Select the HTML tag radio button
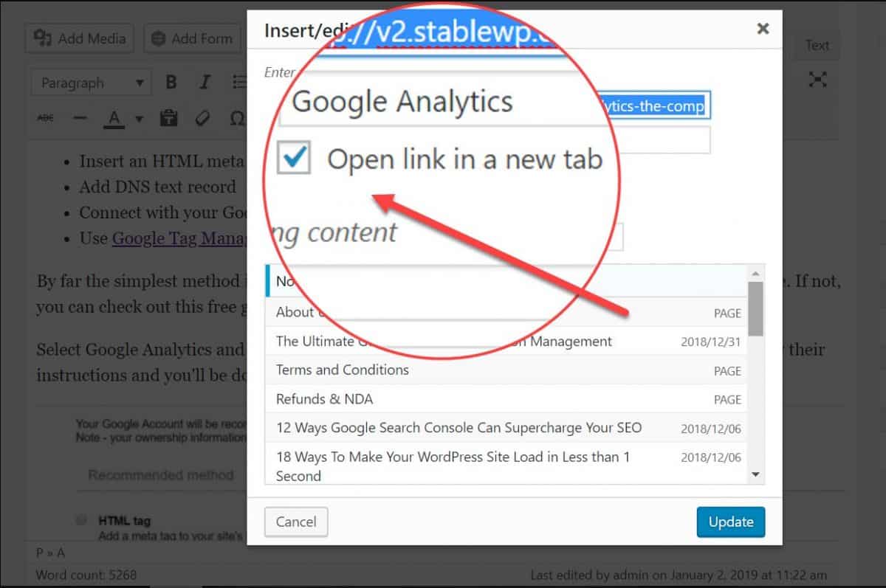This screenshot has height=588, width=886. 81,520
